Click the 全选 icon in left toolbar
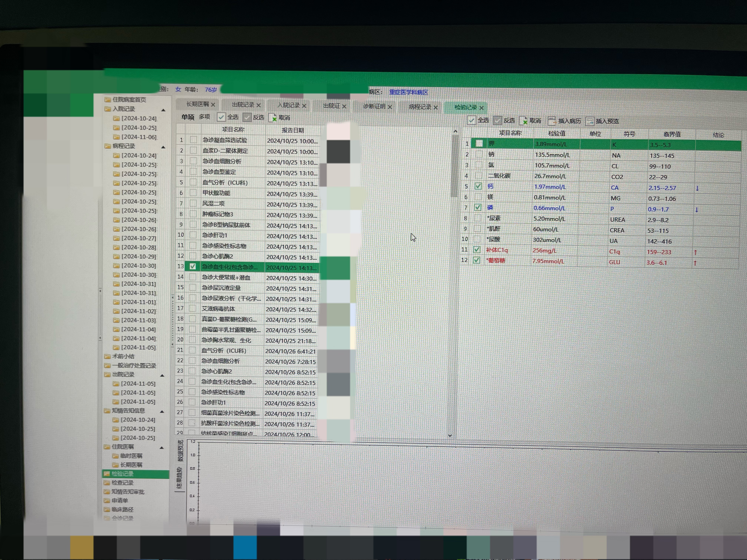Viewport: 747px width, 560px height. point(221,117)
